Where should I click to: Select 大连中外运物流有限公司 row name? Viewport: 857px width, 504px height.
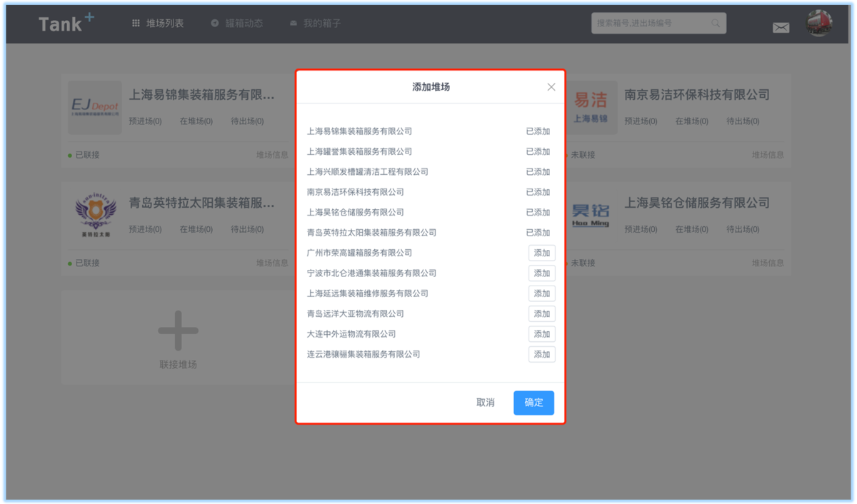click(x=351, y=334)
